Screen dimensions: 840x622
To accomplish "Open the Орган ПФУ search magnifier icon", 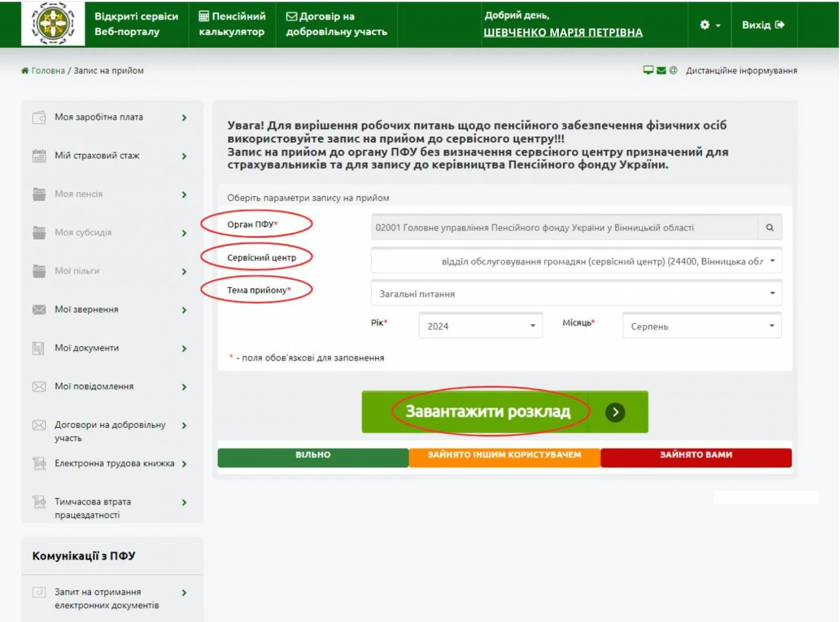I will [770, 227].
